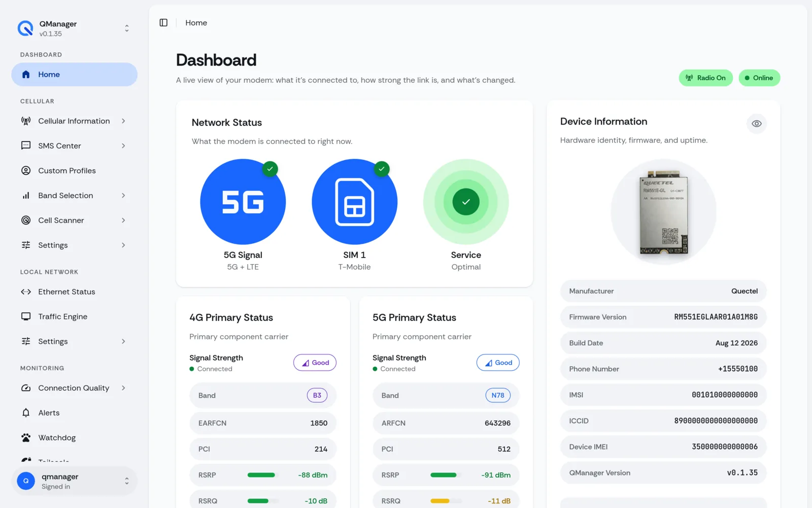Open the Home menu item
812x508 pixels.
75,75
